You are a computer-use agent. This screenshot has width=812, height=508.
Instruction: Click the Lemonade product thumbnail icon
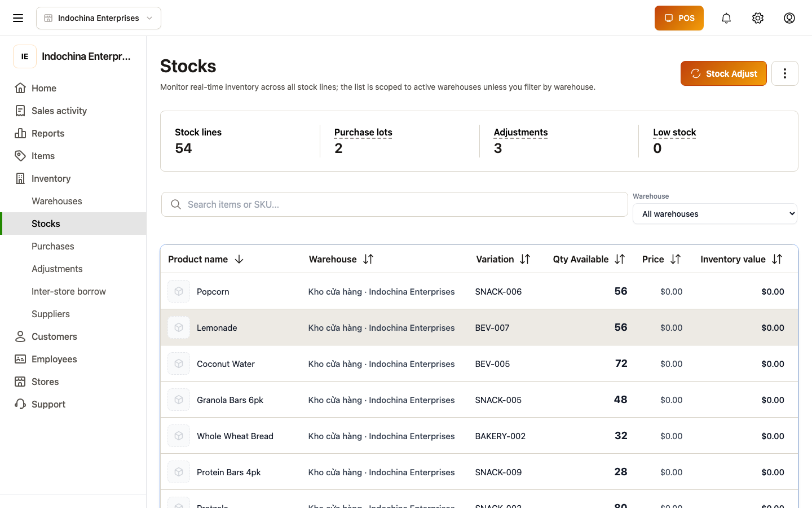[179, 327]
